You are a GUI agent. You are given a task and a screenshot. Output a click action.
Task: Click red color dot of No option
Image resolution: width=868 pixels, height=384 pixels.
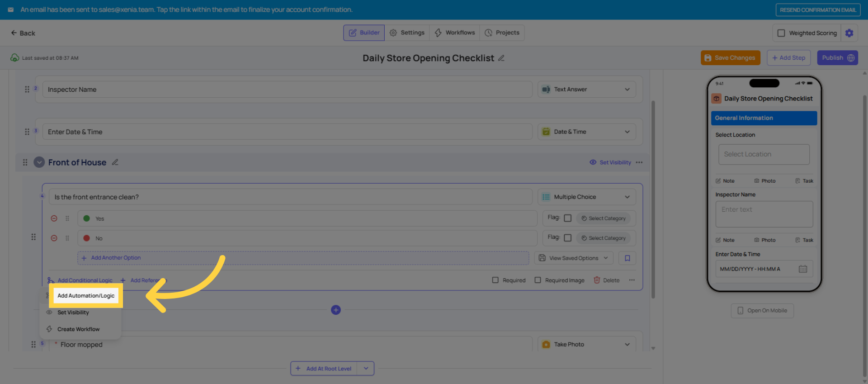[x=86, y=238]
